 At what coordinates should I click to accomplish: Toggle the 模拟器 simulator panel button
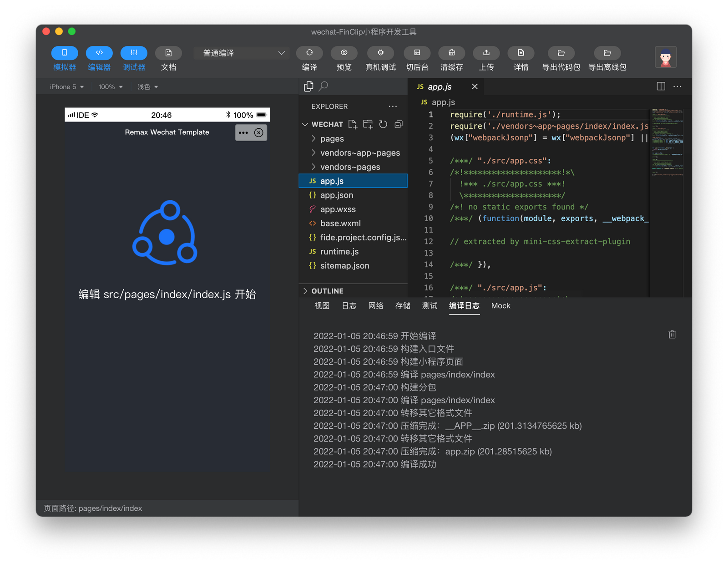(x=65, y=53)
